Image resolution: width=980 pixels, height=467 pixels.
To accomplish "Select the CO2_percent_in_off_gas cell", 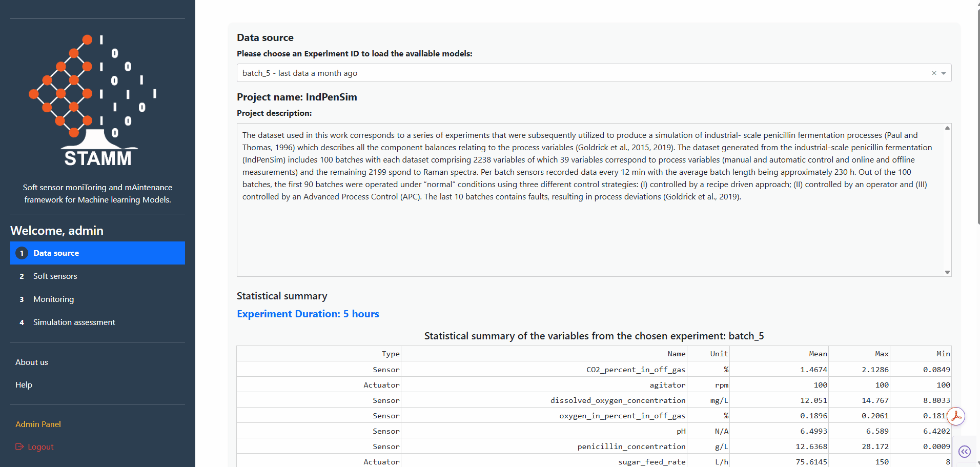I will (x=544, y=369).
